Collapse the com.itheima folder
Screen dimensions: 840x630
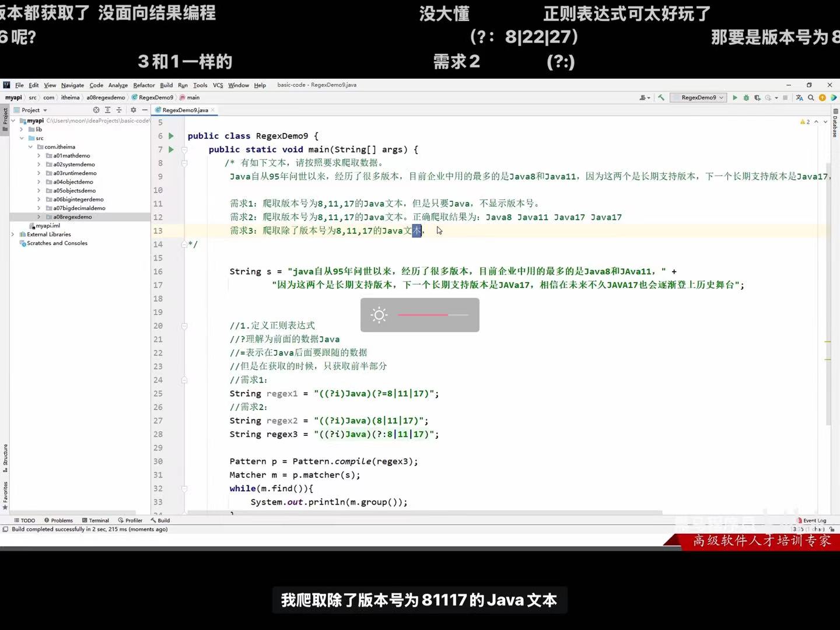point(31,146)
